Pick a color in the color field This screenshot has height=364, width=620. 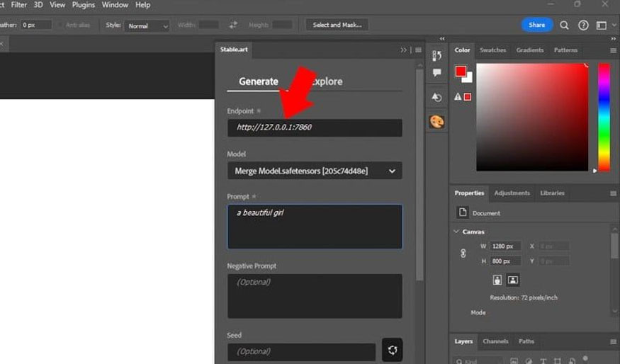[x=532, y=118]
